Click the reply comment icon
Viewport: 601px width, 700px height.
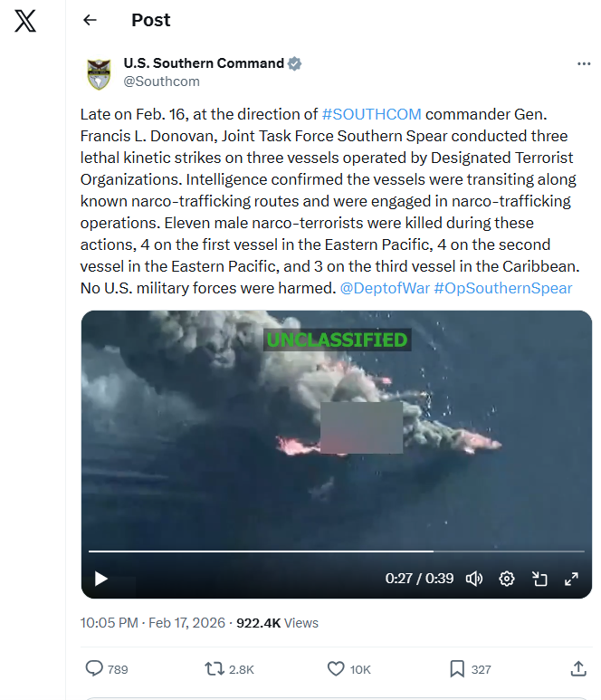94,668
